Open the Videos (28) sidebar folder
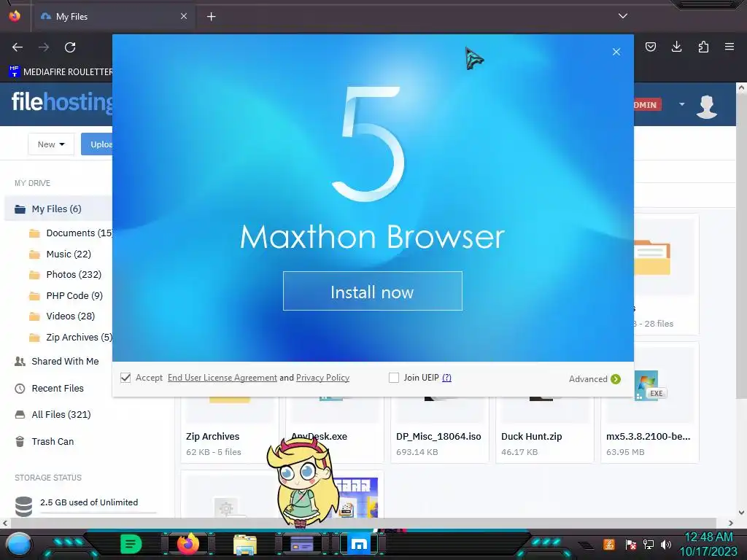The height and width of the screenshot is (560, 747). tap(62, 316)
